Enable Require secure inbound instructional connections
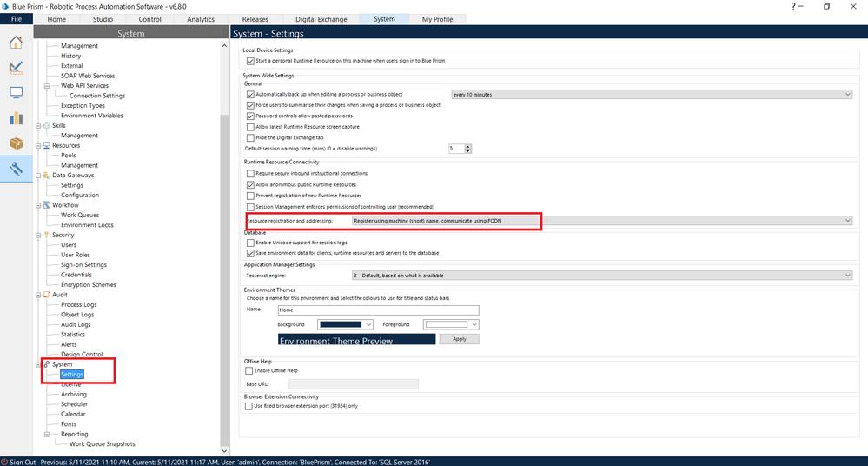This screenshot has width=868, height=466. (250, 173)
